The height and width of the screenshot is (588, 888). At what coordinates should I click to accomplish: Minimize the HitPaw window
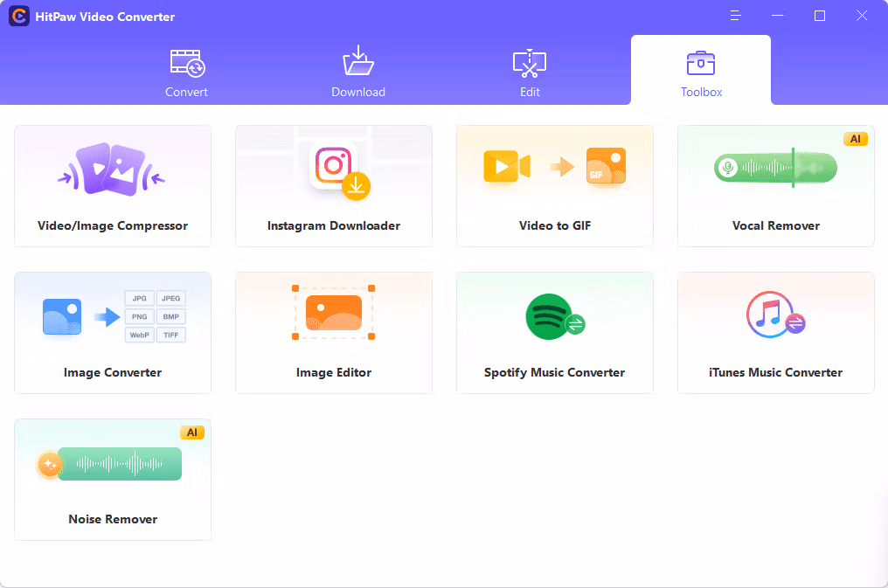click(778, 16)
